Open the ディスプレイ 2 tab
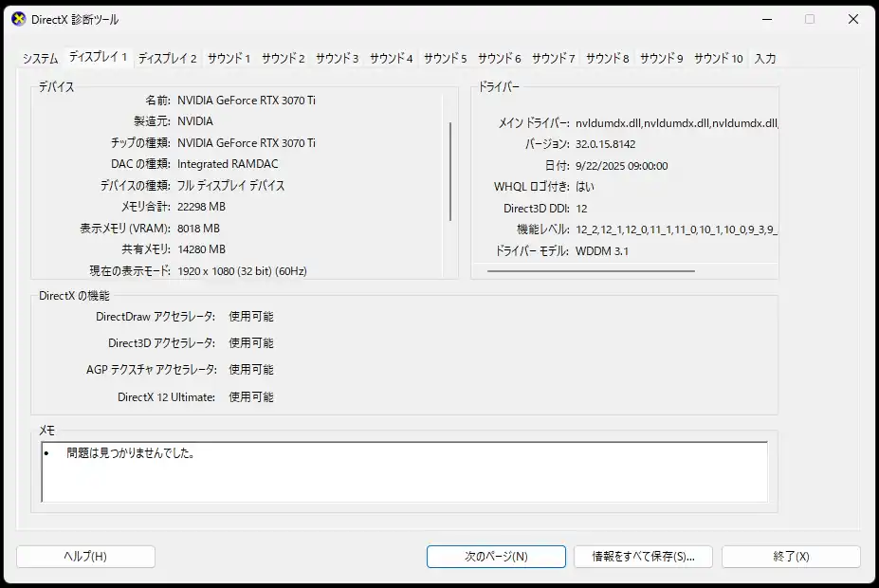The width and height of the screenshot is (879, 588). [x=167, y=59]
